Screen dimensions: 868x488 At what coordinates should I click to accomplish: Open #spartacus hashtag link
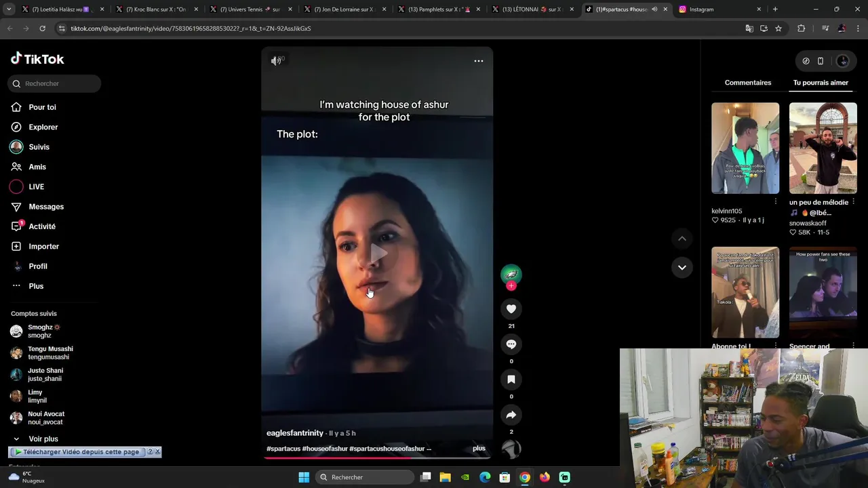[x=283, y=449]
